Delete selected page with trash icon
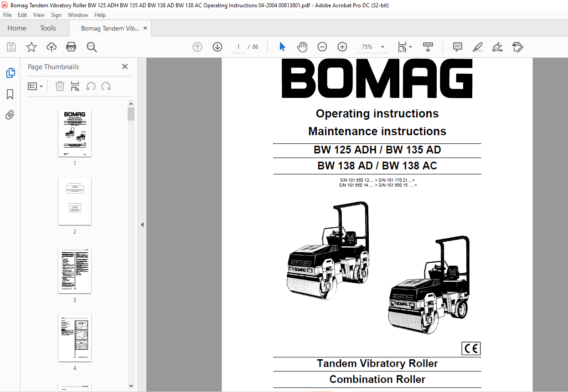 pos(60,86)
